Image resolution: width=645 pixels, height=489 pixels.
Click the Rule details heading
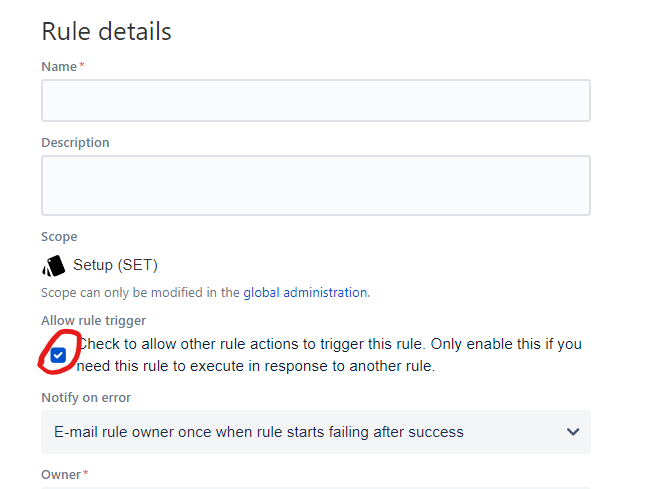tap(106, 31)
